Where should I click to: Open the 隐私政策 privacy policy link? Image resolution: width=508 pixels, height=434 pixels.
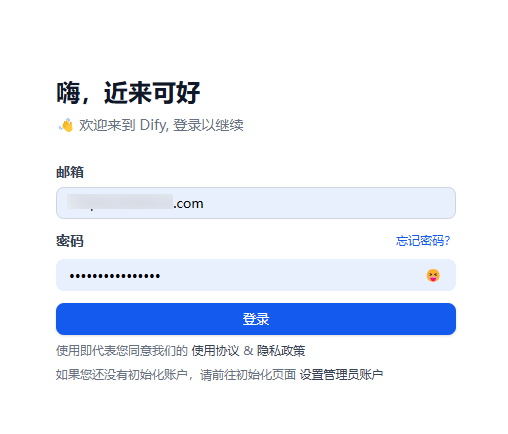(x=281, y=351)
